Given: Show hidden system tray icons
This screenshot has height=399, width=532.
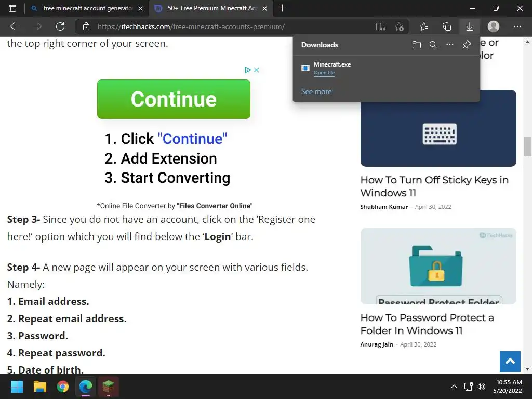Looking at the screenshot, I should [x=454, y=387].
